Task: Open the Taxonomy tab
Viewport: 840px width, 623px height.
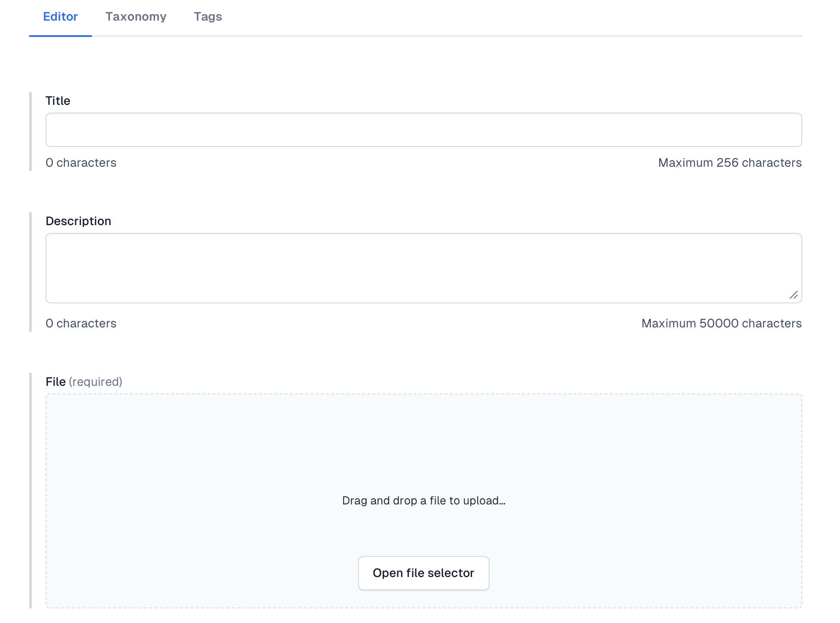Action: 136,17
